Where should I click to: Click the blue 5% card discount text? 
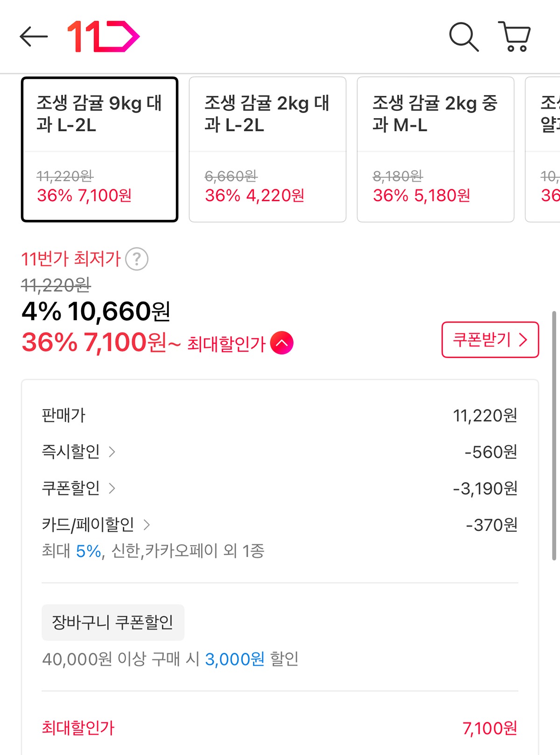pos(89,551)
